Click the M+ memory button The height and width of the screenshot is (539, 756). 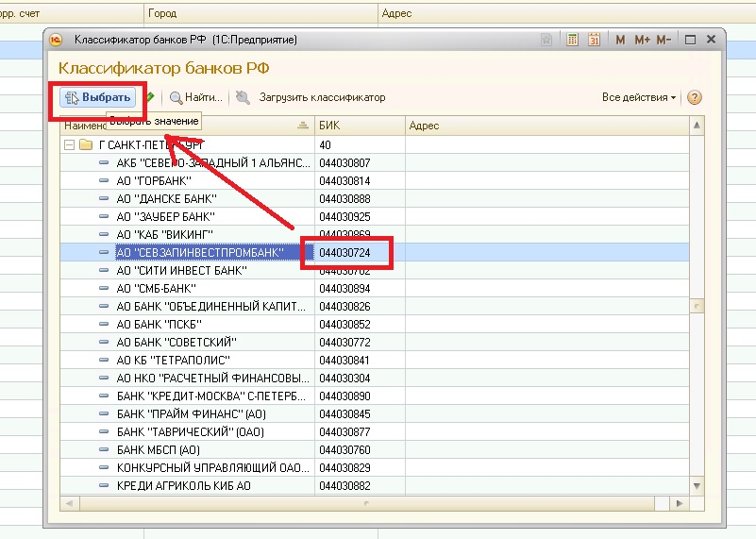point(642,40)
